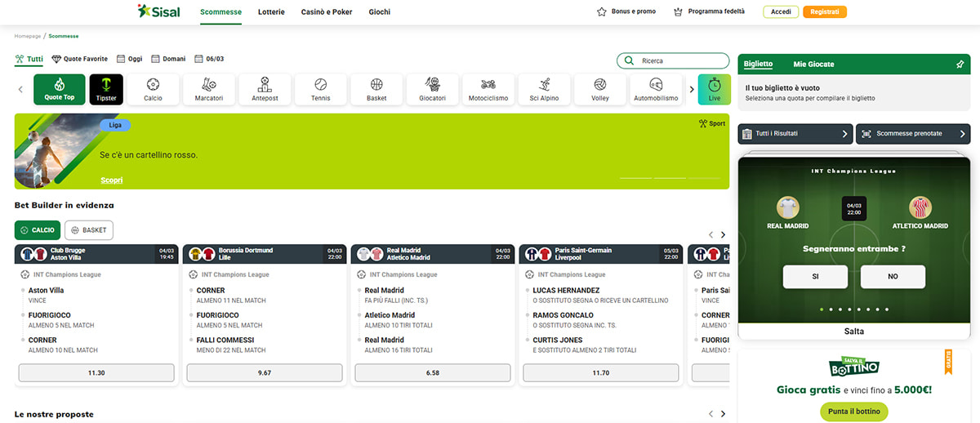Show previous Le nostre proposte items
This screenshot has height=423, width=980.
coord(710,415)
